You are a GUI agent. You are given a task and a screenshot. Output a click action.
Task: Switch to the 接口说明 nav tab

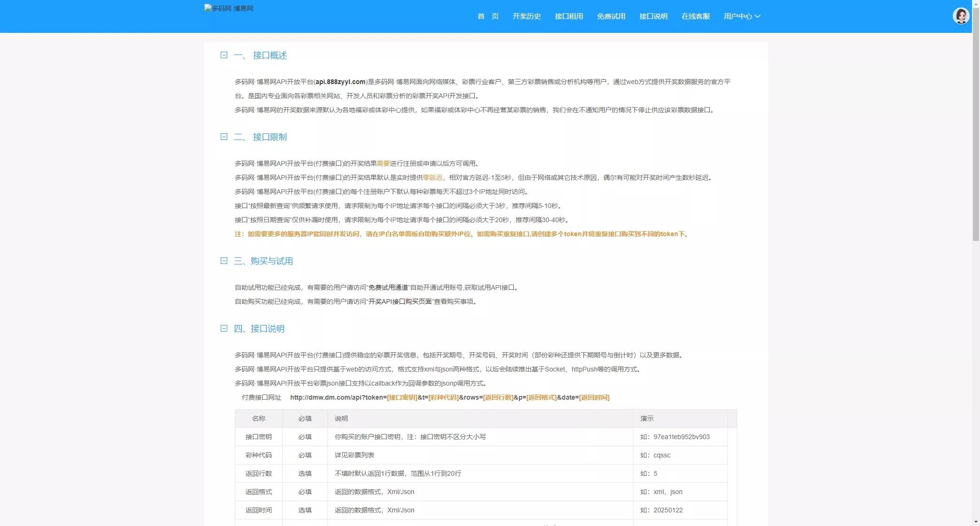[x=653, y=16]
